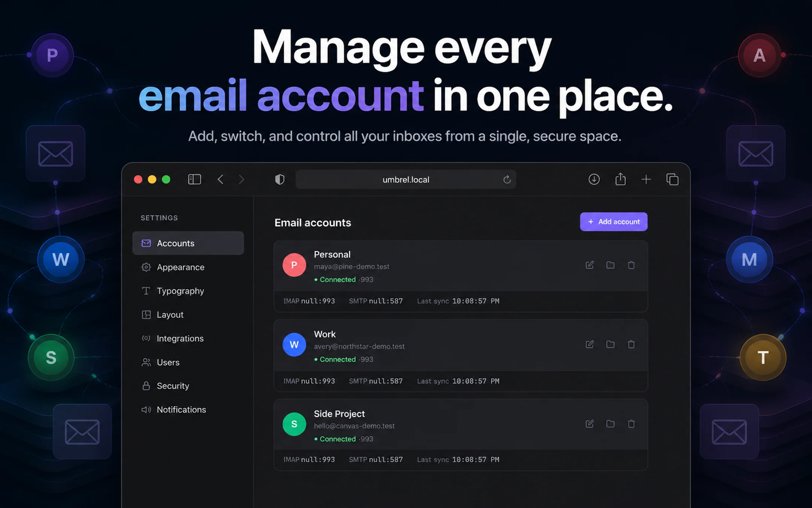This screenshot has width=812, height=508.
Task: Click the browser share icon
Action: (x=620, y=179)
